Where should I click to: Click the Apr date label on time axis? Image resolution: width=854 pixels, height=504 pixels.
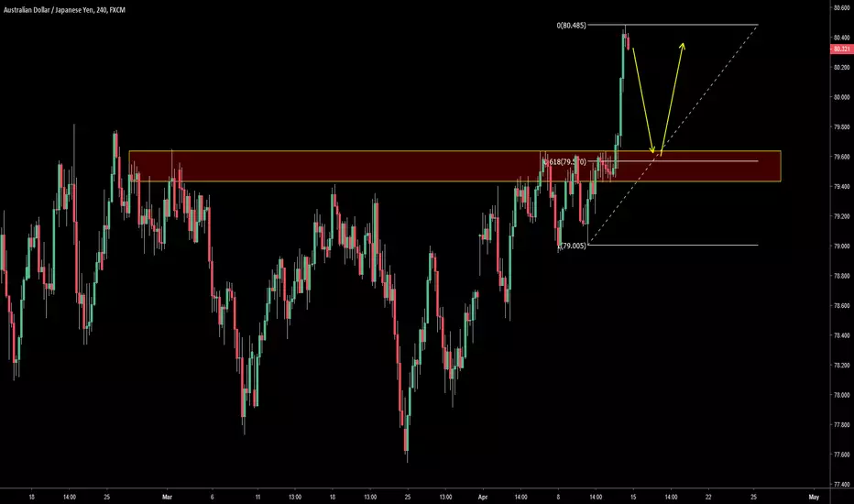tap(483, 497)
